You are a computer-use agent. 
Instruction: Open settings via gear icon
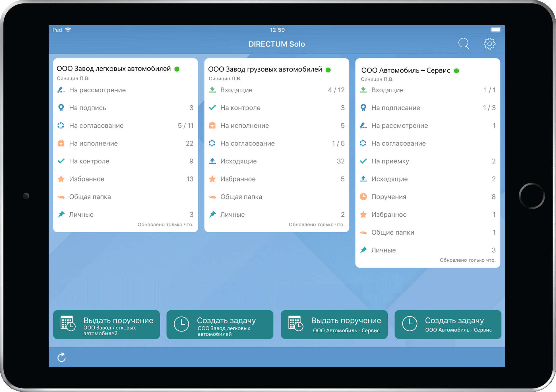489,44
